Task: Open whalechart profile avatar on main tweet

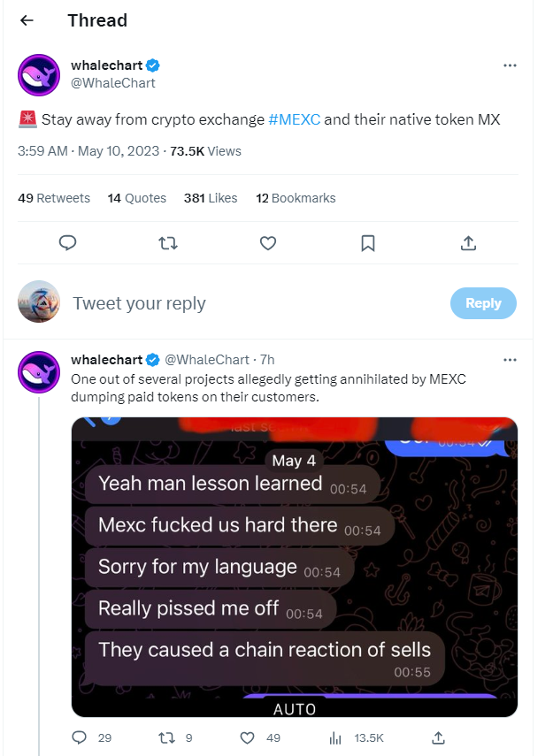Action: point(39,74)
